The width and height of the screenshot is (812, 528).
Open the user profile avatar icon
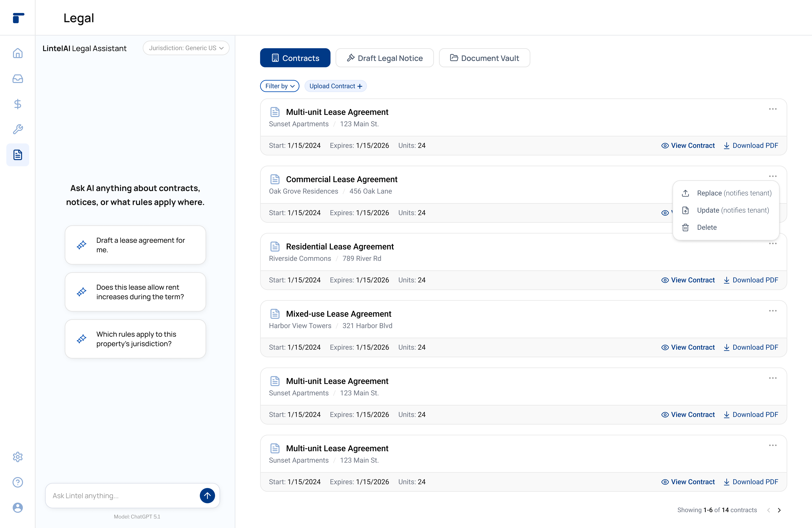(x=18, y=508)
